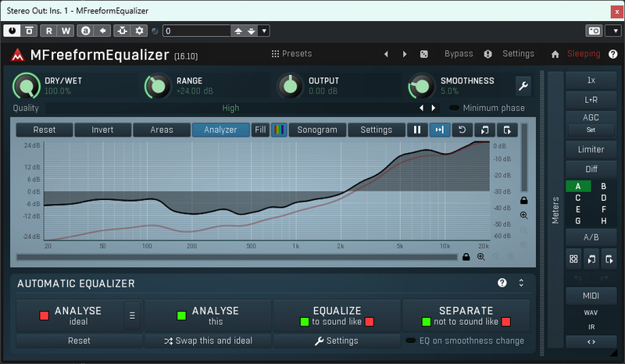Zoom in vertically with magnifier right of graph
625x364 pixels.
(x=524, y=216)
